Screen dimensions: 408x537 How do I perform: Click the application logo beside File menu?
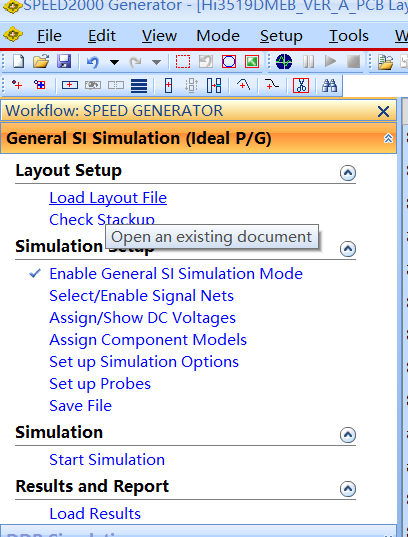(x=13, y=35)
